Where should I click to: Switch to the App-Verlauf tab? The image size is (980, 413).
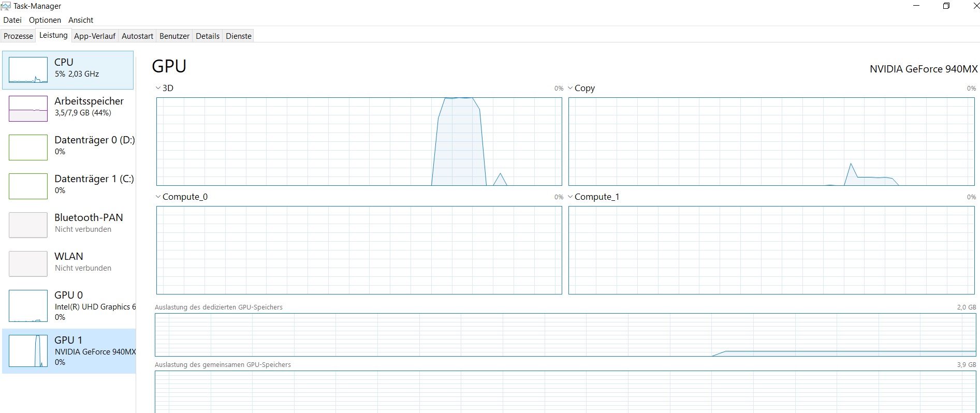pos(95,36)
